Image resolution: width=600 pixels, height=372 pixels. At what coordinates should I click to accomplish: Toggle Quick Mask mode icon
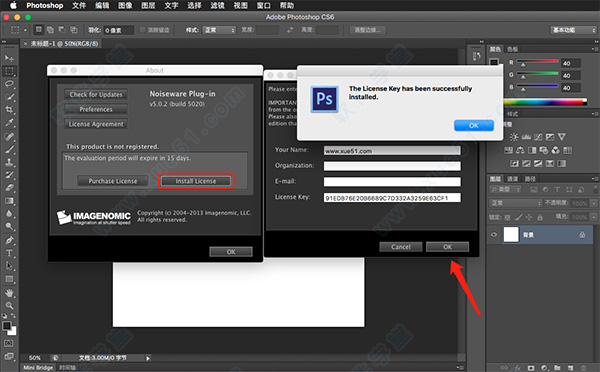[9, 343]
